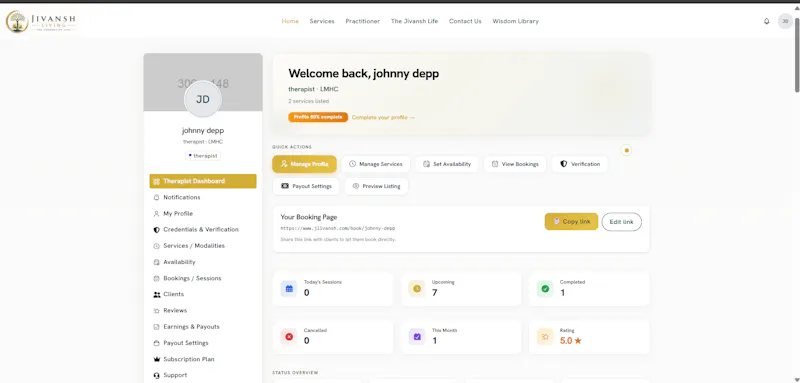Click the yellow dot indicator near quick actions
Viewport: 800px width, 383px height.
(x=627, y=150)
